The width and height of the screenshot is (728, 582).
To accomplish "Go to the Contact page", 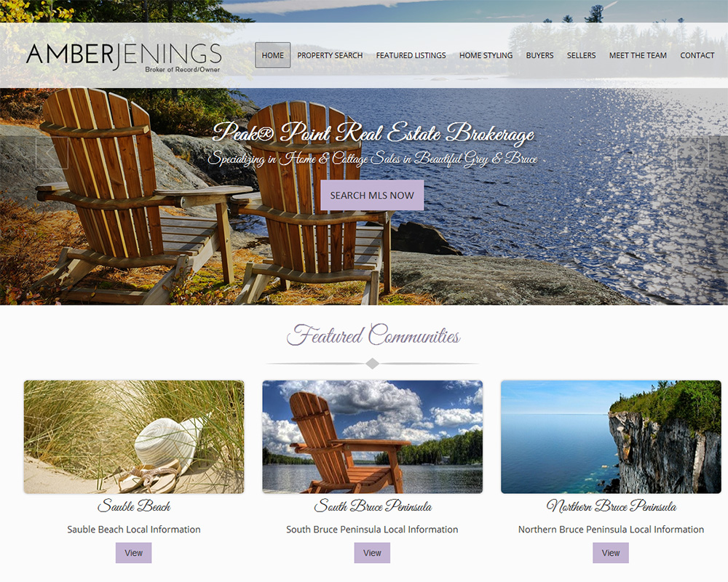I will (697, 55).
